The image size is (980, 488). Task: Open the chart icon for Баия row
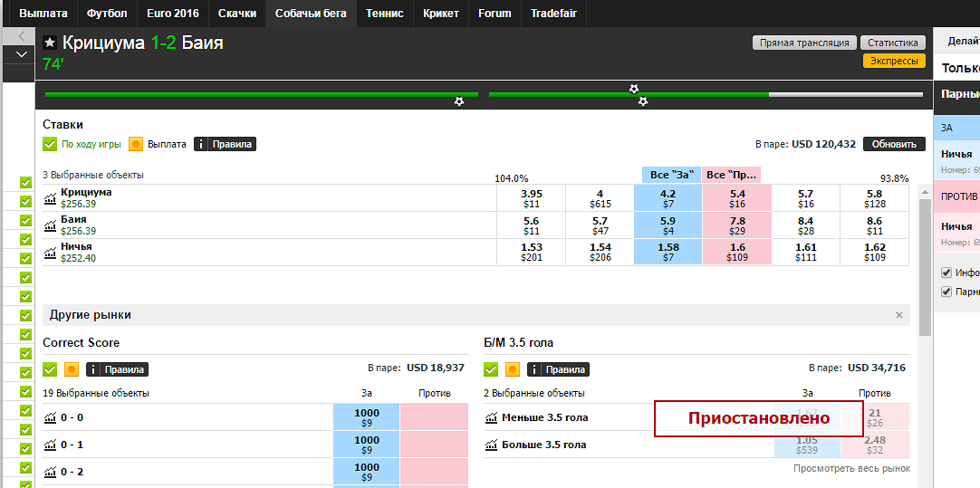pos(50,225)
